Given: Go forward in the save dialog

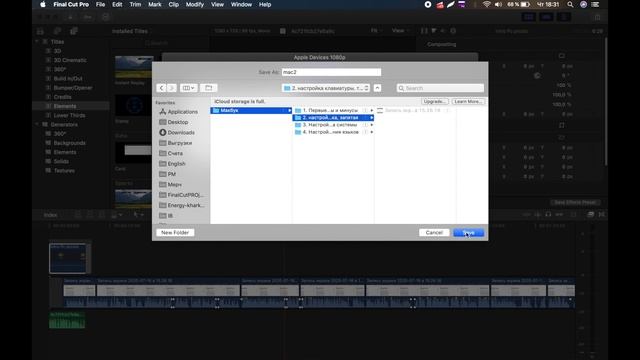Looking at the screenshot, I should pyautogui.click(x=171, y=88).
